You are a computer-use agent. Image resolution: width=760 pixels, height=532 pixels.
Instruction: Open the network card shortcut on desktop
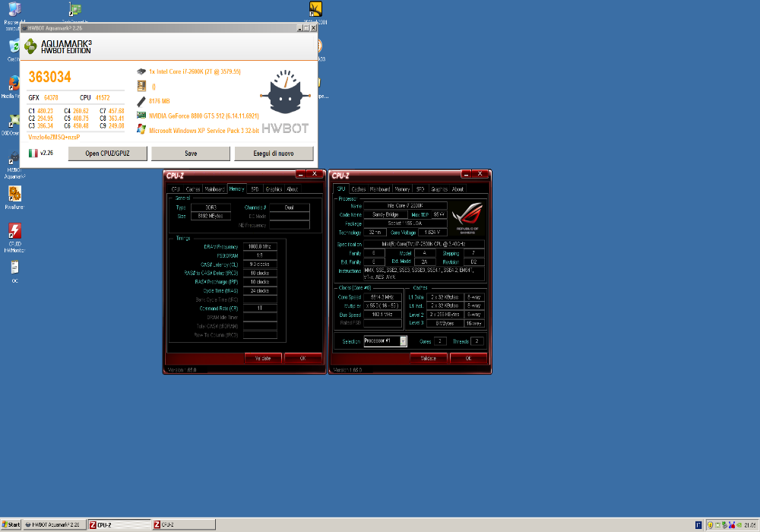75,8
